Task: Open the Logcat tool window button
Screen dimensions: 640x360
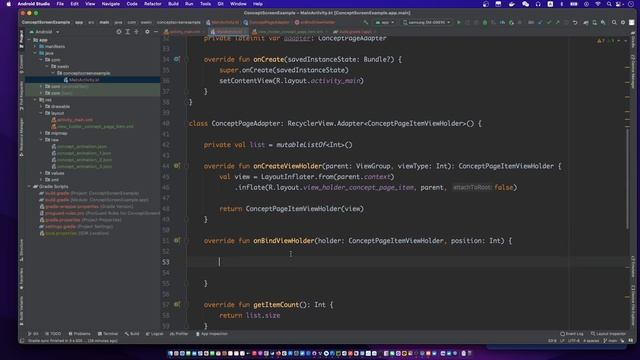Action: pyautogui.click(x=154, y=334)
